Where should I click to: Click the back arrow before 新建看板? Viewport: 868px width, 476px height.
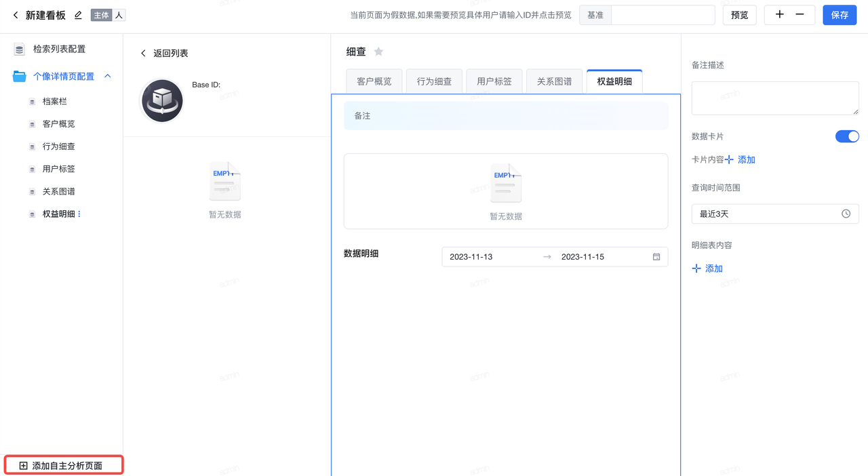pos(16,15)
